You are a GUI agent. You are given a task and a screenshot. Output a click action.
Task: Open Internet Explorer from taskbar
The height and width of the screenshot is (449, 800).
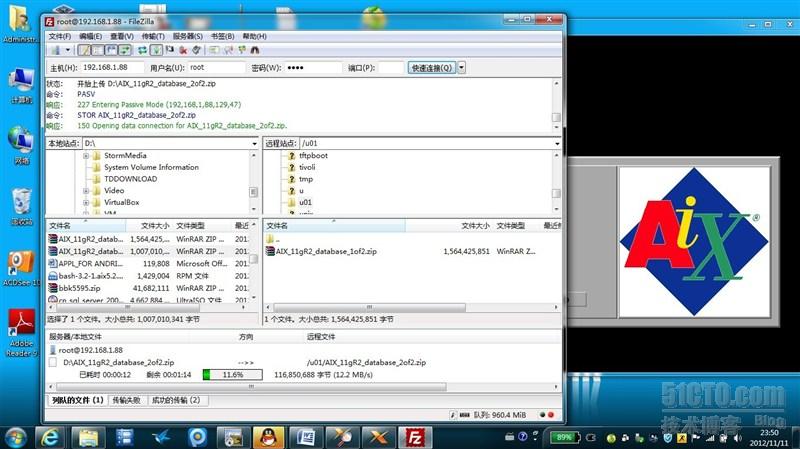pyautogui.click(x=50, y=437)
